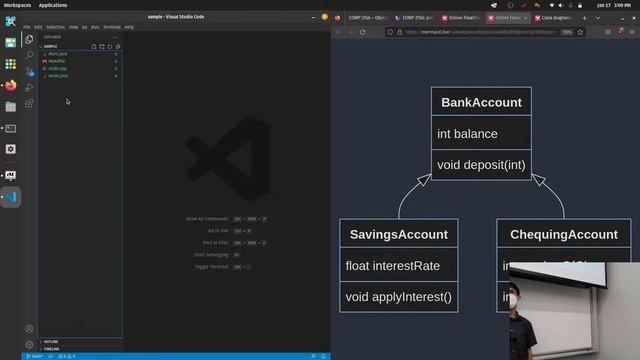Click the volume icon in system tray
The height and width of the screenshot is (360, 640).
pos(561,5)
